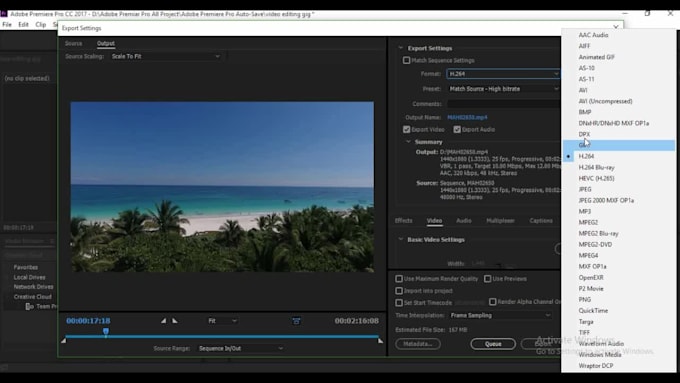Collapse the Summary section
Image resolution: width=680 pixels, height=383 pixels.
[408, 142]
